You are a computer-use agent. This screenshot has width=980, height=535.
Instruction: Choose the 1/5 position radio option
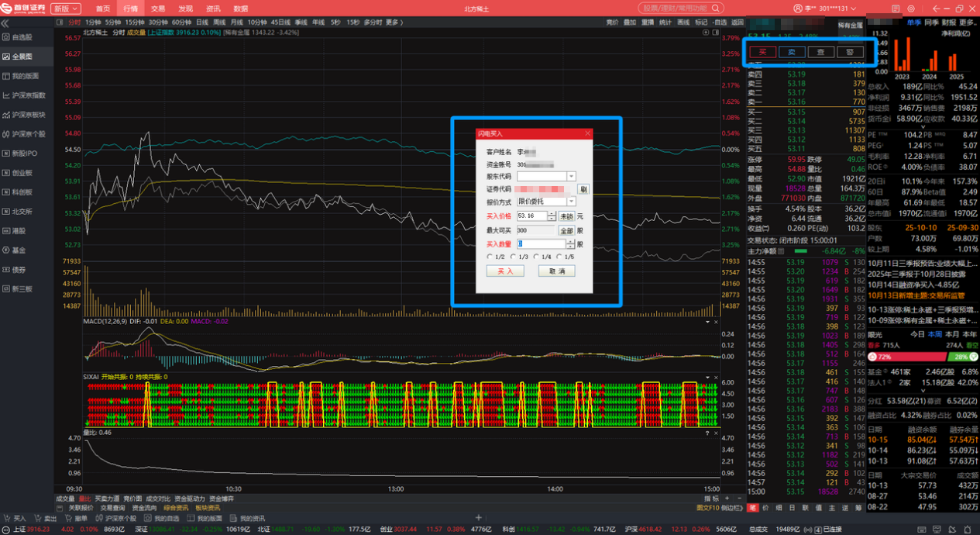click(x=559, y=257)
